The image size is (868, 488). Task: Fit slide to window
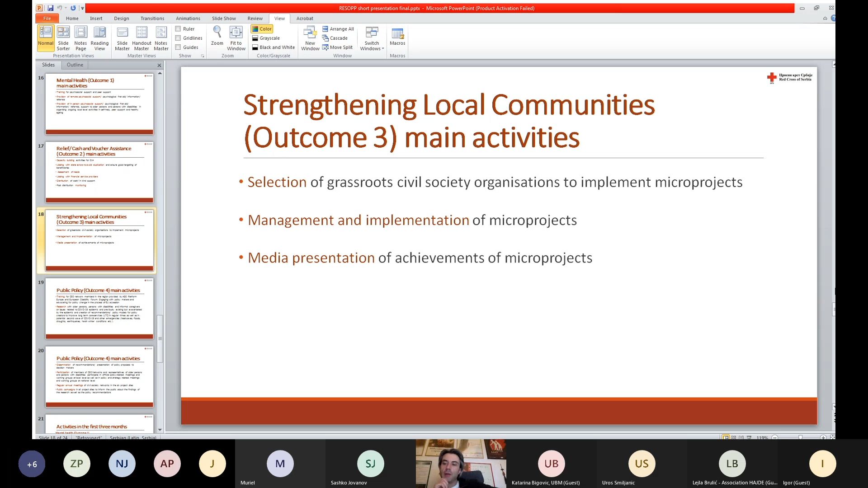coord(236,38)
